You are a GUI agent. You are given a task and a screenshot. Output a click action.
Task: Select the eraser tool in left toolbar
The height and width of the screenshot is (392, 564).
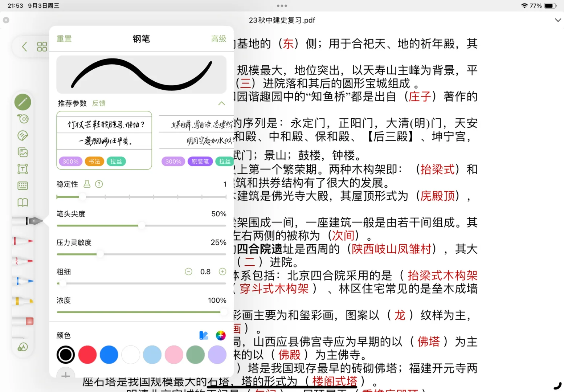point(23,135)
